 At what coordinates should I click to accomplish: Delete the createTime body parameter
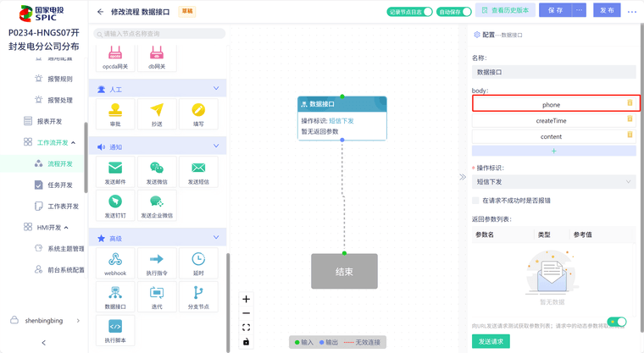tap(630, 119)
